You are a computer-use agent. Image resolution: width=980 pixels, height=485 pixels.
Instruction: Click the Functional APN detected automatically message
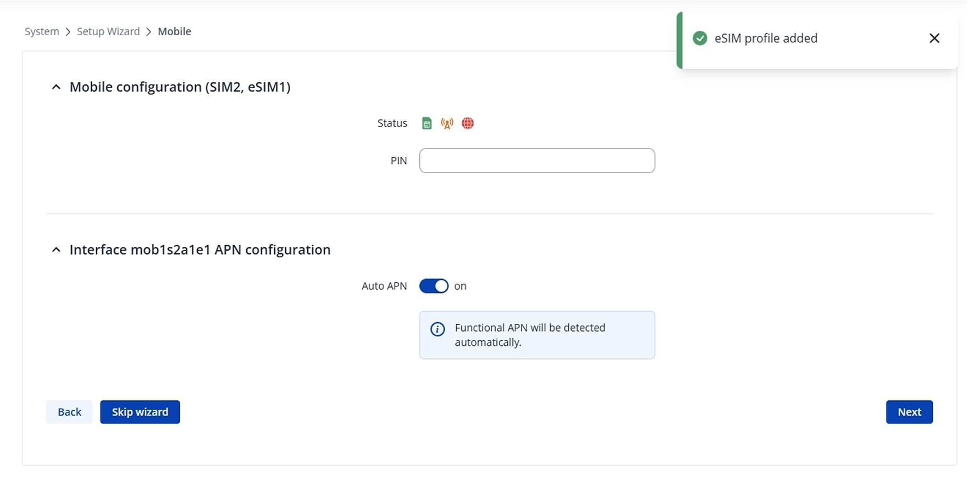coord(530,335)
